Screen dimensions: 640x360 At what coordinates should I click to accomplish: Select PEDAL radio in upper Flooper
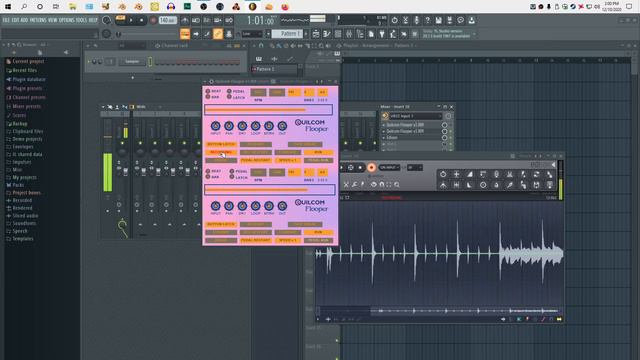[x=229, y=91]
